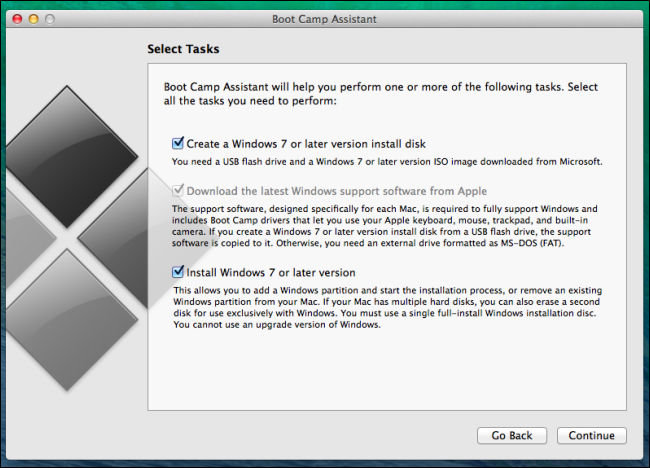The image size is (650, 468).
Task: Click paragraph starting 'This allows you to add'
Action: [x=388, y=307]
